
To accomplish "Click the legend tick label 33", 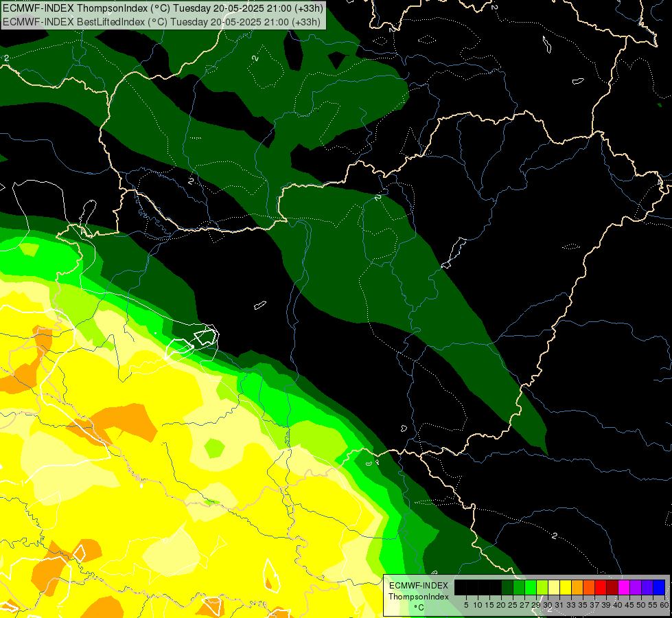I will point(571,605).
